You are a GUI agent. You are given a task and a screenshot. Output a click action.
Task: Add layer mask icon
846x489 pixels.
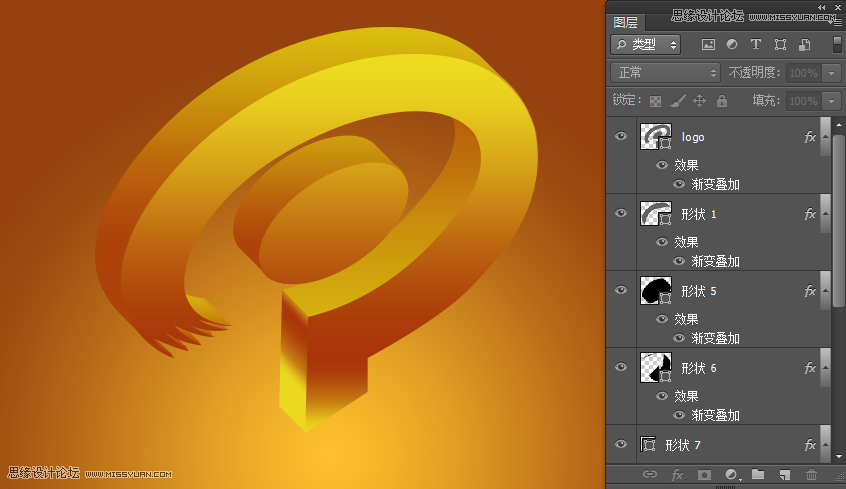(704, 475)
